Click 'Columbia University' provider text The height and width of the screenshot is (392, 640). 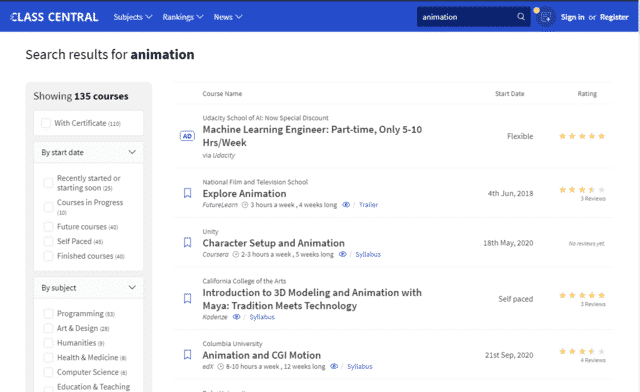(x=232, y=343)
